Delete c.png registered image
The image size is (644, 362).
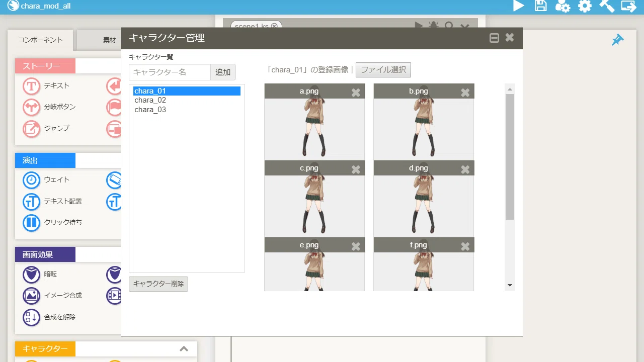(356, 169)
